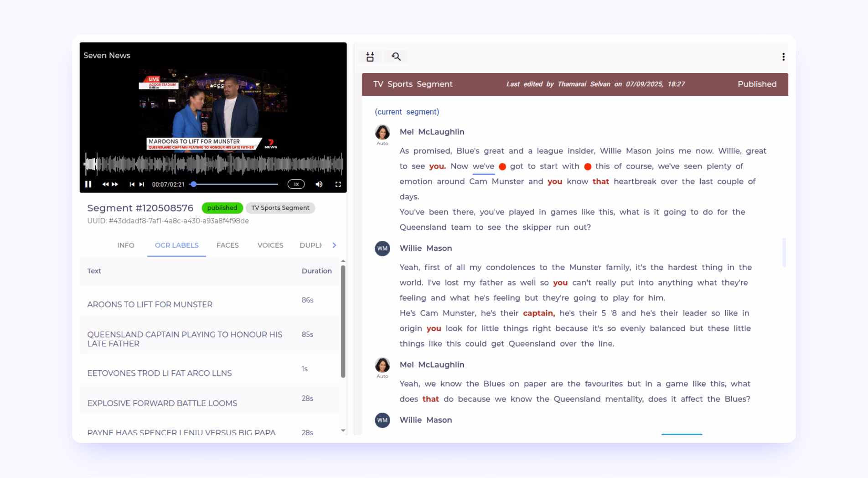
Task: Open the FACES tab
Action: (227, 245)
